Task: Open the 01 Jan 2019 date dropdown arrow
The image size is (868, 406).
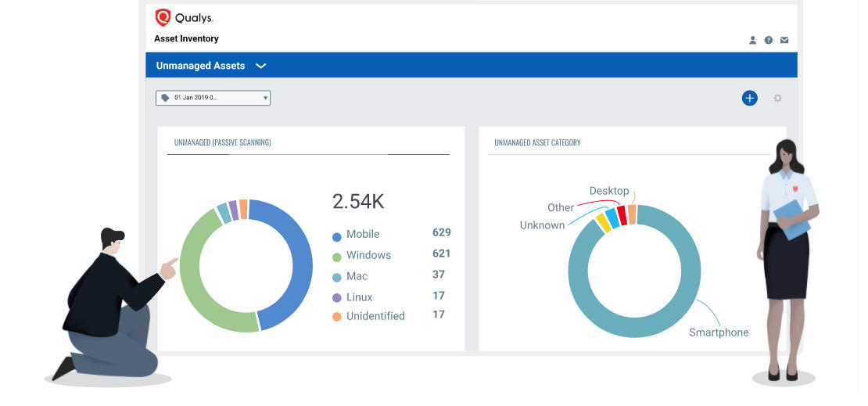Action: coord(265,98)
